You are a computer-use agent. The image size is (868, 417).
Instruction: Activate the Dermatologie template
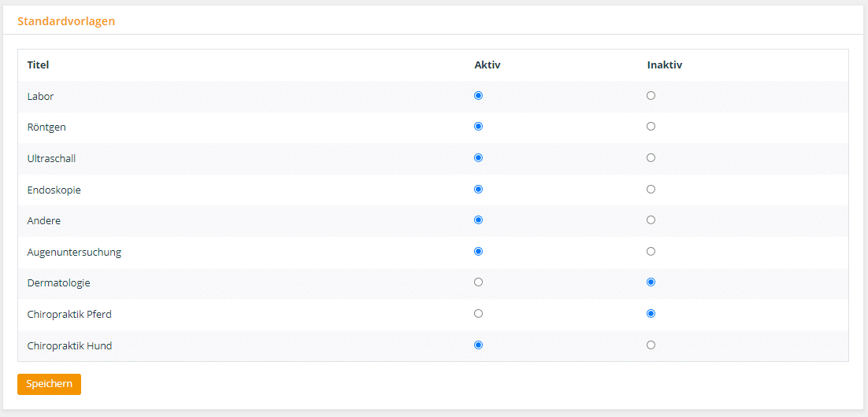point(479,282)
